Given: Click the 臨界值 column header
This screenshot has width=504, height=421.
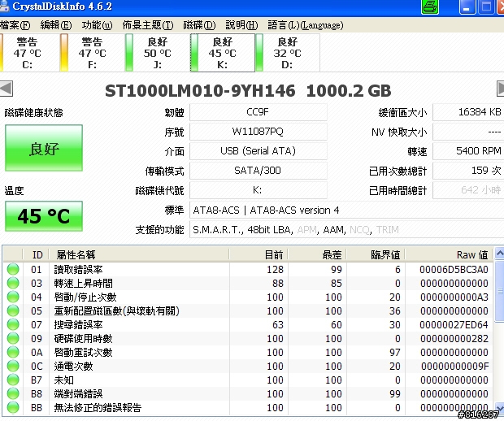Looking at the screenshot, I should (376, 255).
